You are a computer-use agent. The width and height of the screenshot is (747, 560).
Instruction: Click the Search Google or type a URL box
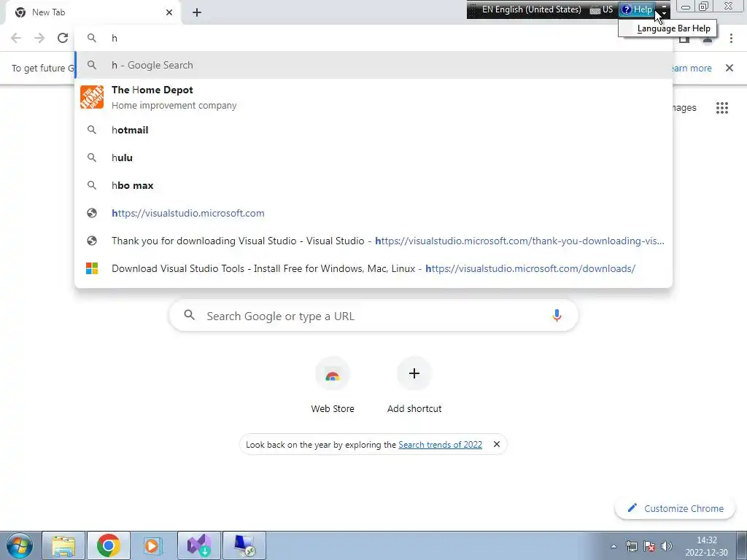[373, 316]
